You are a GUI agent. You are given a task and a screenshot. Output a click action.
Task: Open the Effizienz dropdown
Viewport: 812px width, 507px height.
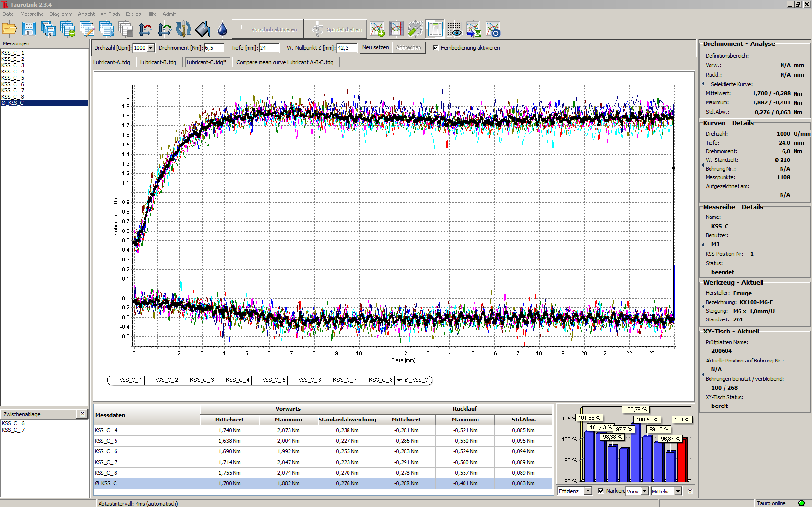588,491
